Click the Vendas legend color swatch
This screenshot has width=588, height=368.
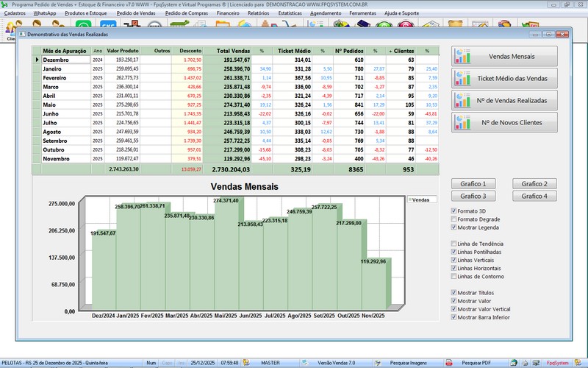410,199
